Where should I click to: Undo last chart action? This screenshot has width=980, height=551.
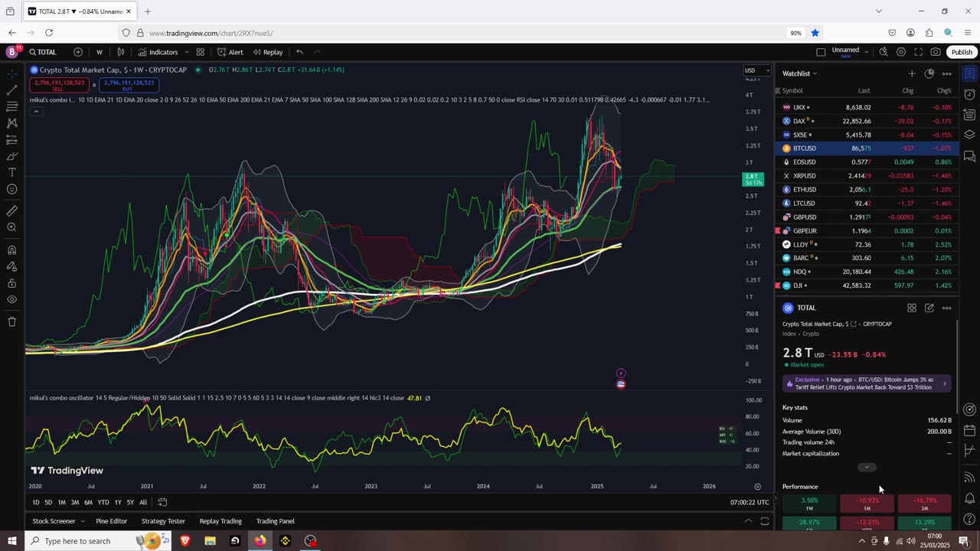[x=299, y=52]
